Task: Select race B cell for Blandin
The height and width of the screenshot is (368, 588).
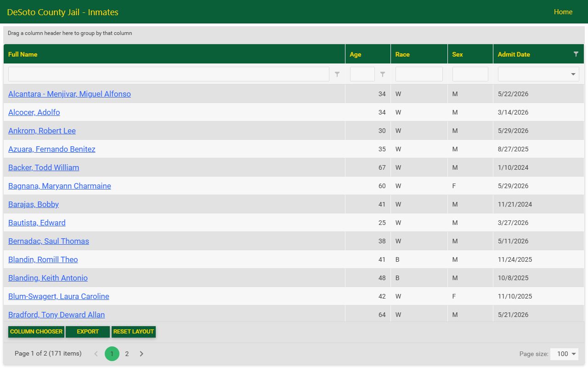Action: pyautogui.click(x=419, y=259)
